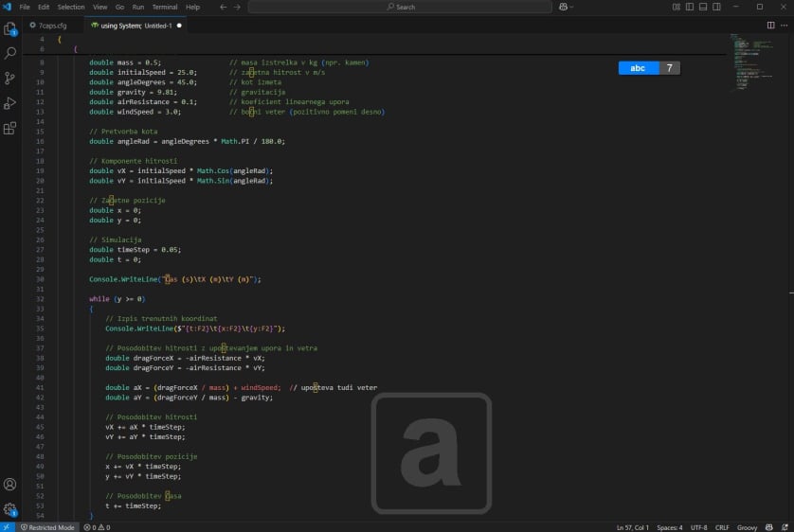The image size is (794, 532).
Task: Open the Customize Layout control
Action: 676,7
